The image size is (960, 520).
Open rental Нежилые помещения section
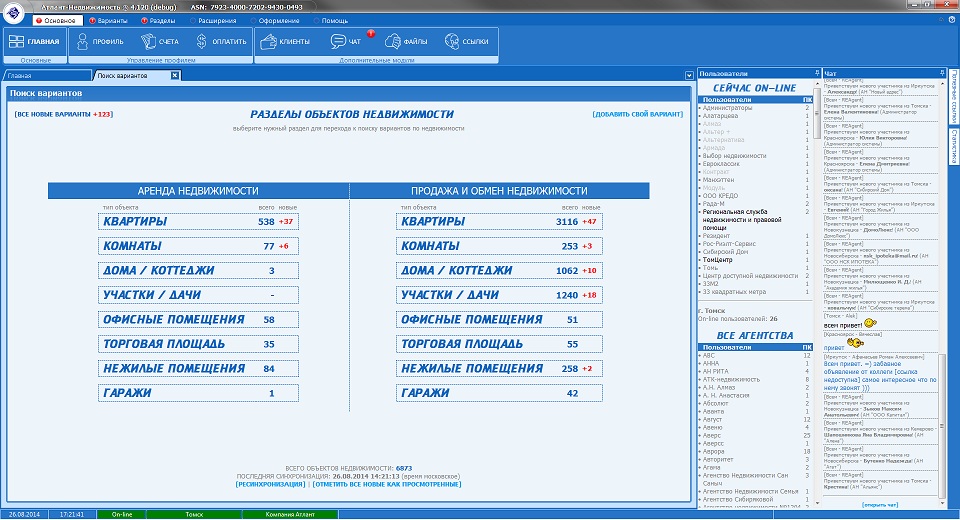click(x=198, y=368)
